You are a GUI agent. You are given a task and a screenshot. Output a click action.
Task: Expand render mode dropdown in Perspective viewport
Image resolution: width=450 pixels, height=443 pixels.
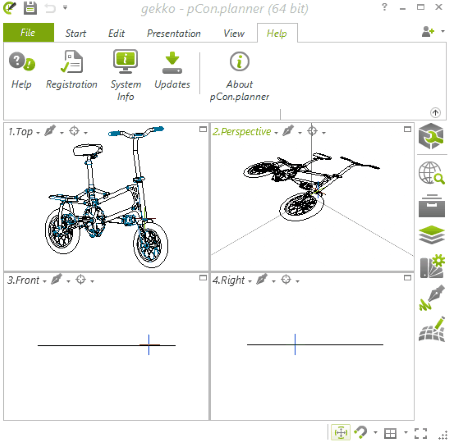[300, 133]
